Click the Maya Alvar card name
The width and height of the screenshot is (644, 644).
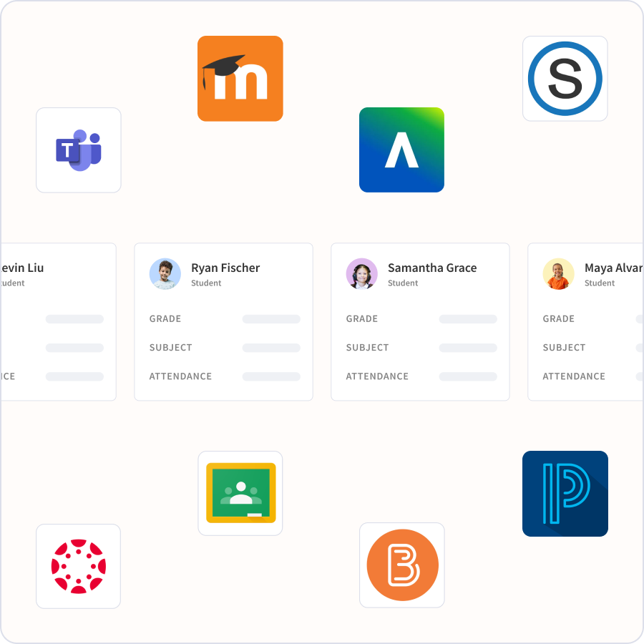click(614, 268)
